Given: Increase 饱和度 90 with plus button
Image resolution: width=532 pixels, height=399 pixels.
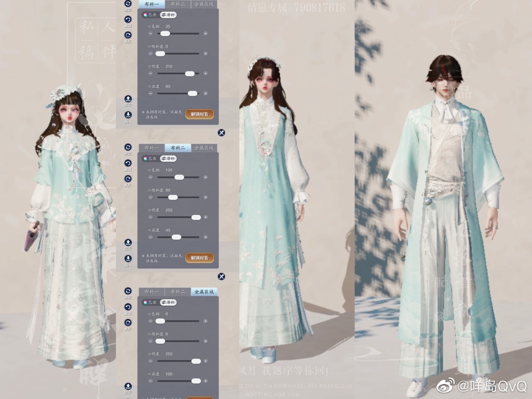Looking at the screenshot, I should (205, 197).
